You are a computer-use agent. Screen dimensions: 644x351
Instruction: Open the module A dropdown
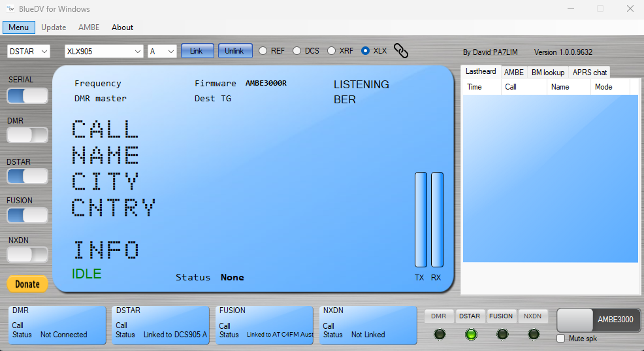pos(162,52)
